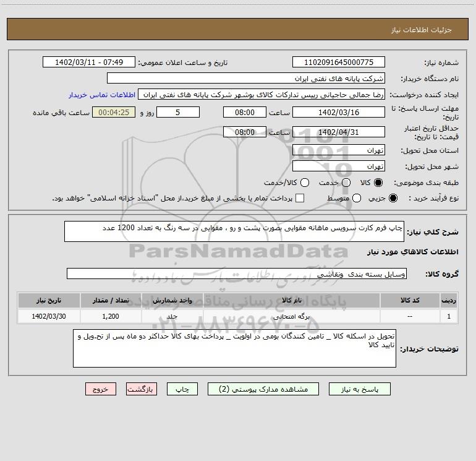
Task: Choose the متوسط purchase type radio
Action: pyautogui.click(x=357, y=198)
